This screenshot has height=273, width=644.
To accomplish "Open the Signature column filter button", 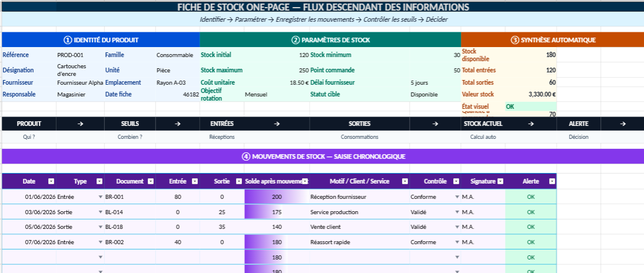I will click(500, 181).
